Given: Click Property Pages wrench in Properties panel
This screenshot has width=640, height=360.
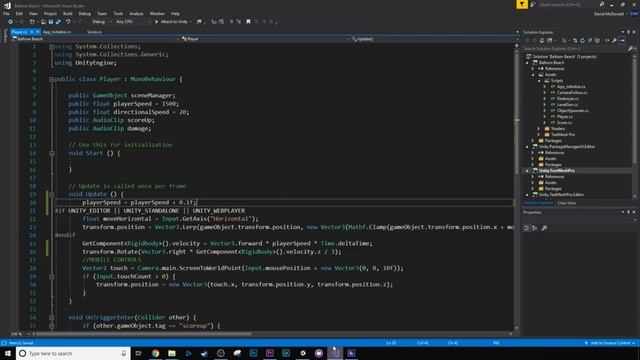Looking at the screenshot, I should tap(544, 228).
